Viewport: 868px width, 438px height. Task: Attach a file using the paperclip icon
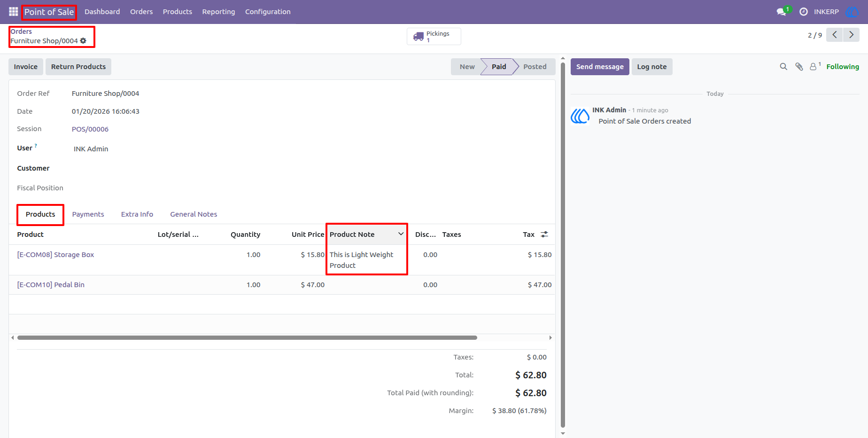pyautogui.click(x=799, y=67)
